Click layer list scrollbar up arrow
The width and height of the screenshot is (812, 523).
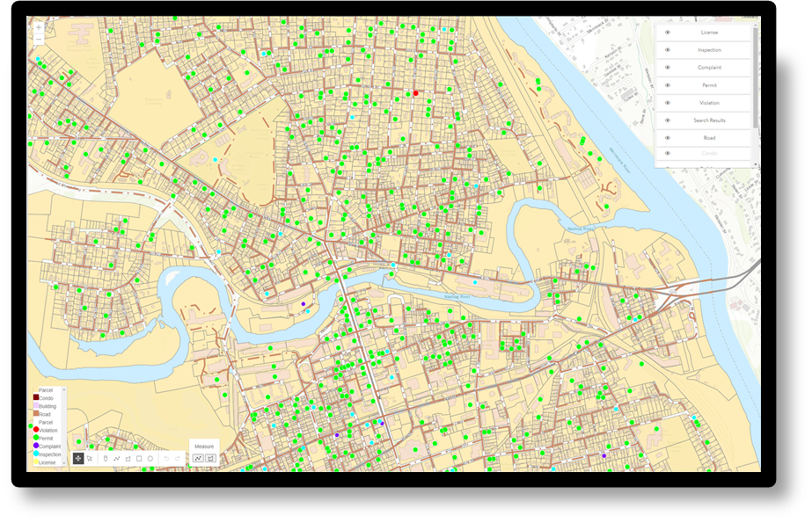coord(755,25)
